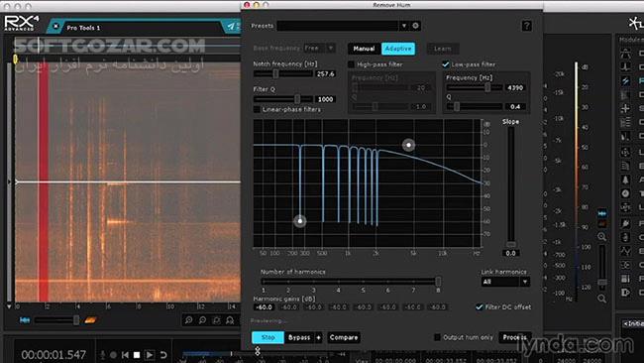Switch to Manual mode
Screen dimensions: 644x363
pos(364,49)
